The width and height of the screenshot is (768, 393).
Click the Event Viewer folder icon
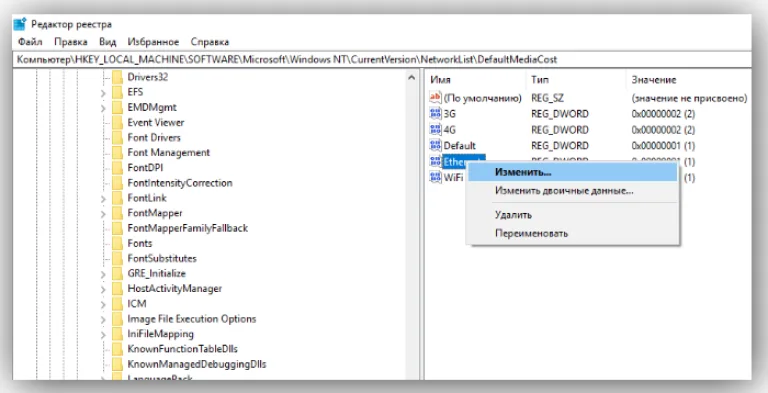click(117, 123)
